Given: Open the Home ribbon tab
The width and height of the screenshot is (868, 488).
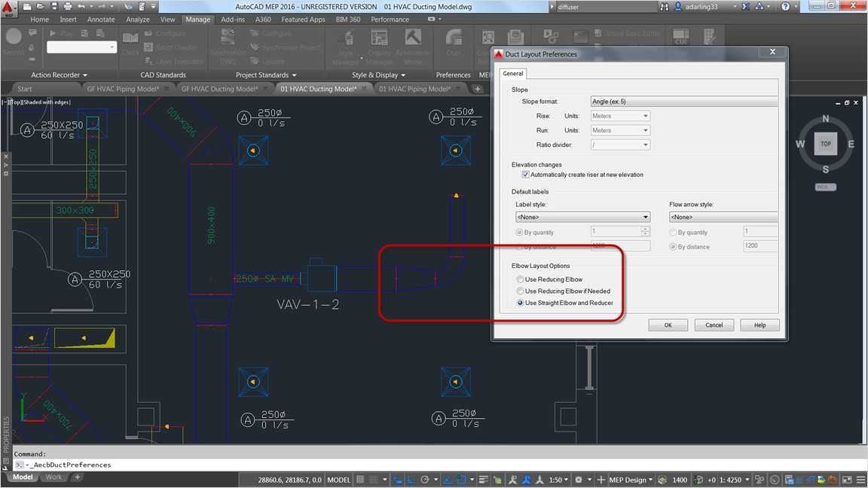Looking at the screenshot, I should (40, 20).
